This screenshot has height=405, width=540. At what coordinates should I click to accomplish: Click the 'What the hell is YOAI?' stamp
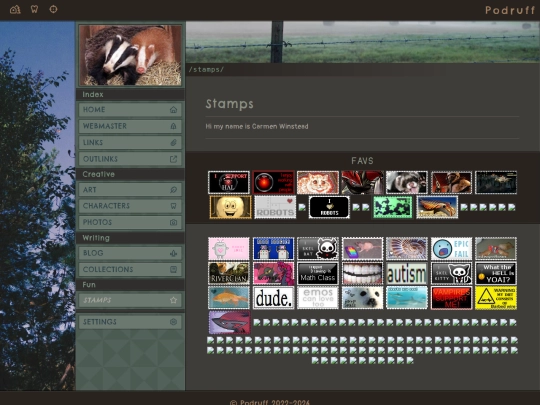pos(496,273)
